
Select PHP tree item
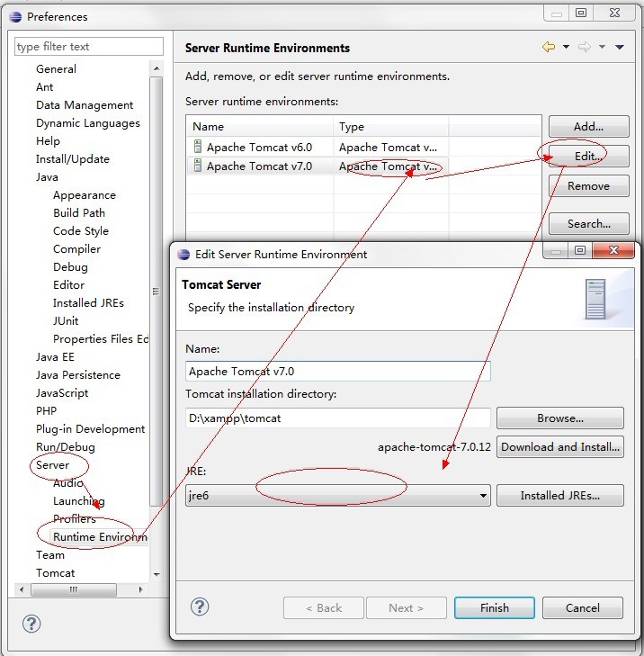[46, 411]
